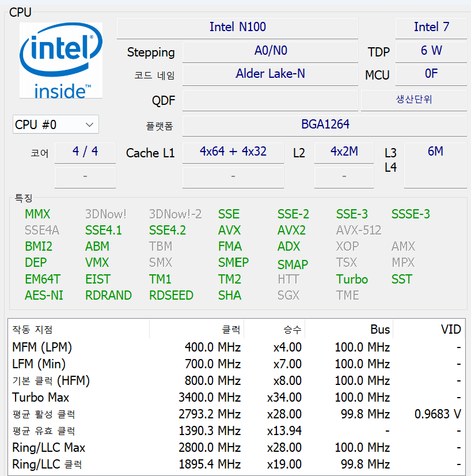The image size is (471, 476).
Task: Click the greyed AVX-512 feature flag
Action: 359,231
